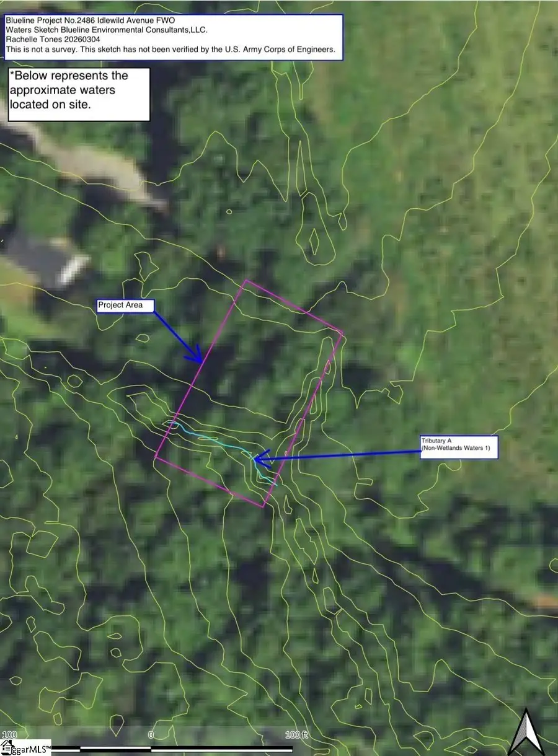Screen dimensions: 558x756
Task: Click the approximate waters note box
Action: (x=79, y=94)
